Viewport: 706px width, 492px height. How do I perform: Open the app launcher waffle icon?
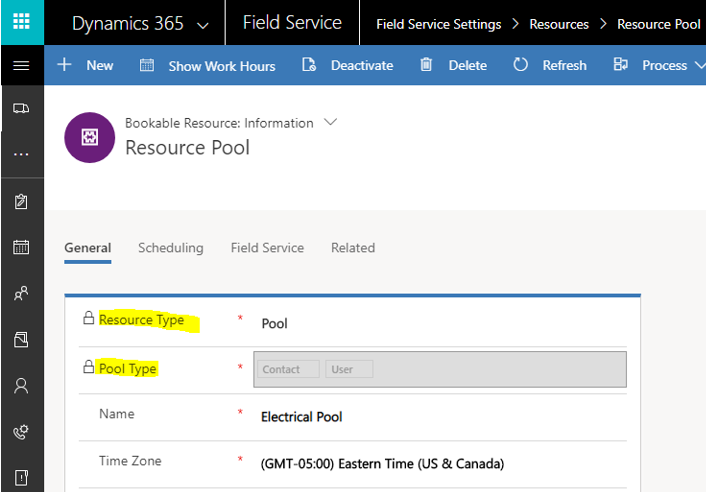pyautogui.click(x=21, y=22)
